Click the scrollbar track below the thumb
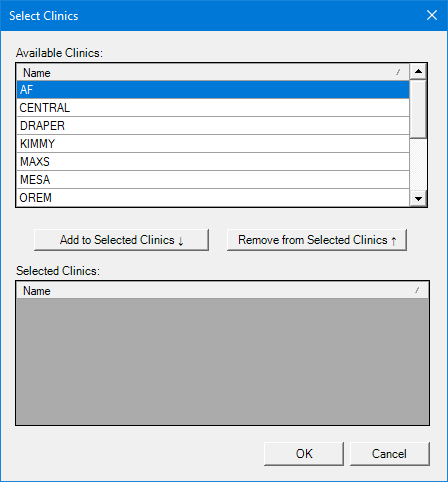 418,164
